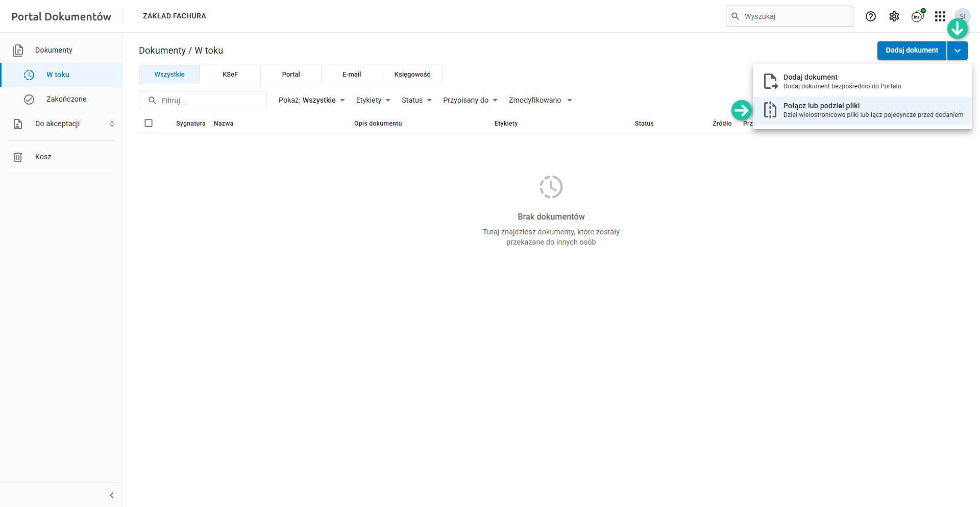Open the Status filter dropdown
Viewport: 980px width, 507px height.
pyautogui.click(x=416, y=100)
